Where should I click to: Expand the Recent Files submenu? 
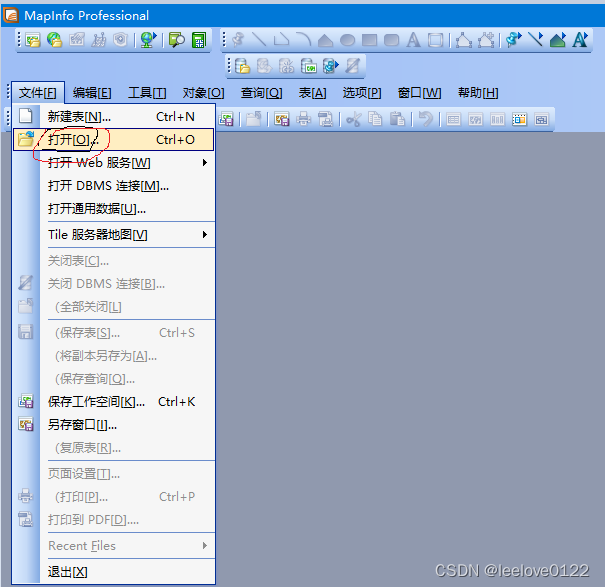[x=114, y=546]
